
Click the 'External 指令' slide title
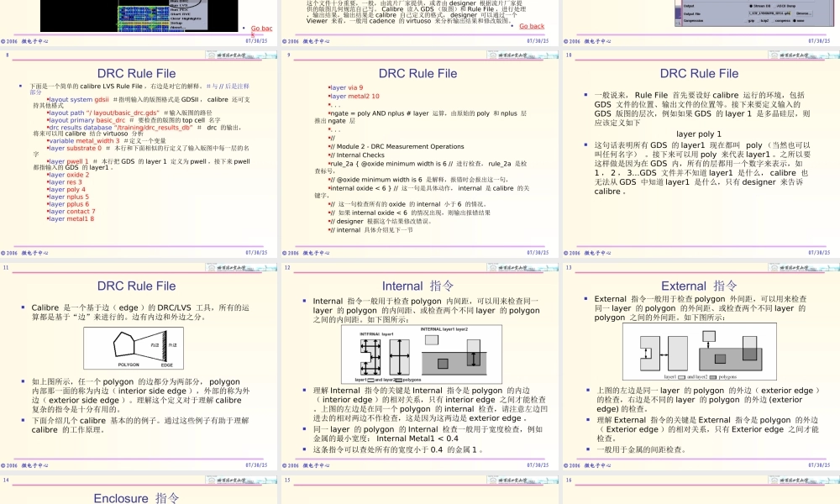click(699, 286)
